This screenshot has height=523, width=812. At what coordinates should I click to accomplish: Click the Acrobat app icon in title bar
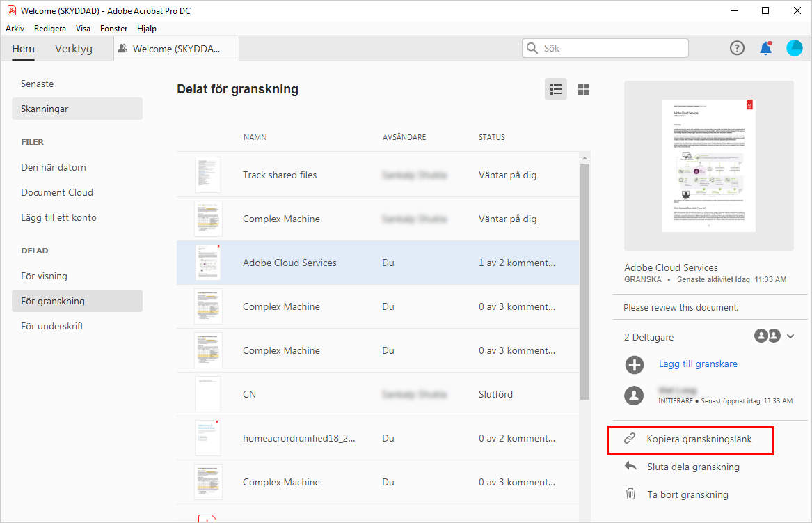(11, 10)
